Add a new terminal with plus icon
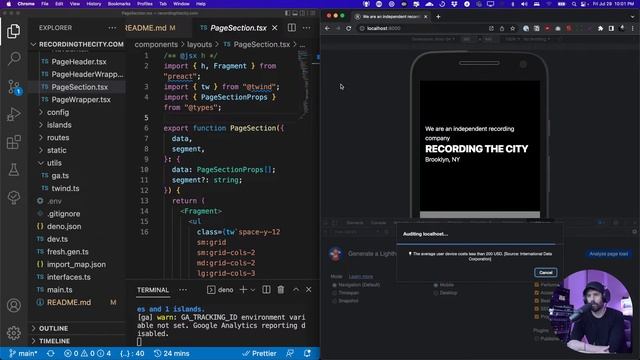Image resolution: width=640 pixels, height=360 pixels. 243,290
